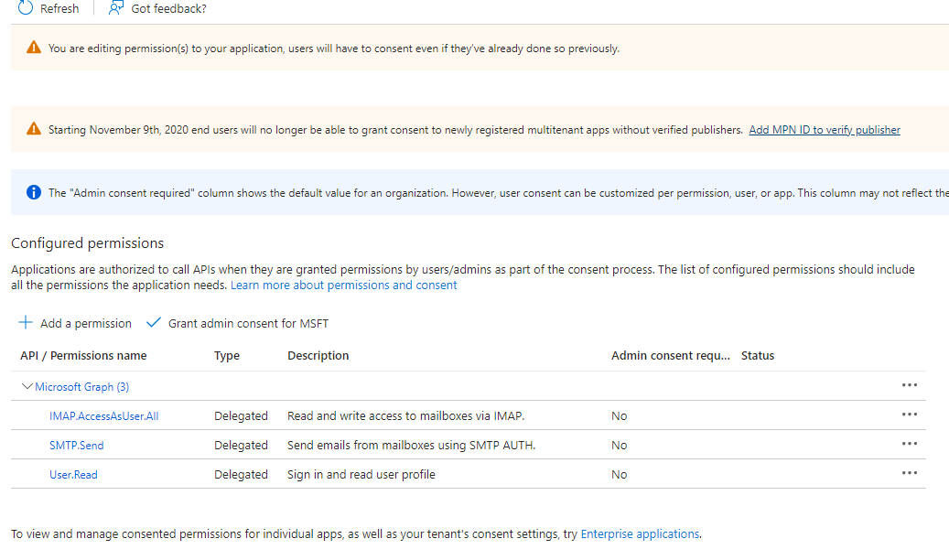Open Add MPN ID to verify publisher link
This screenshot has width=949, height=560.
pos(825,130)
